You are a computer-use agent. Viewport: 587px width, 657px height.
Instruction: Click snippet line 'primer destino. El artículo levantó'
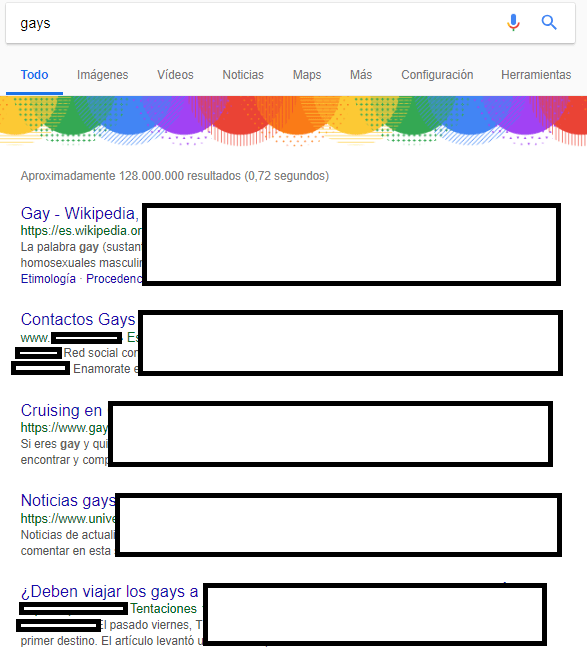[x=112, y=641]
